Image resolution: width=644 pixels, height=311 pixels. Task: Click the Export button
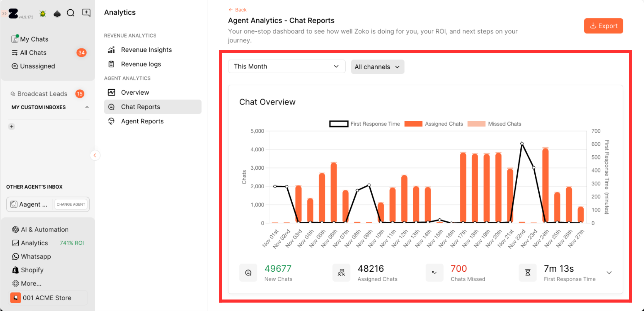(603, 26)
